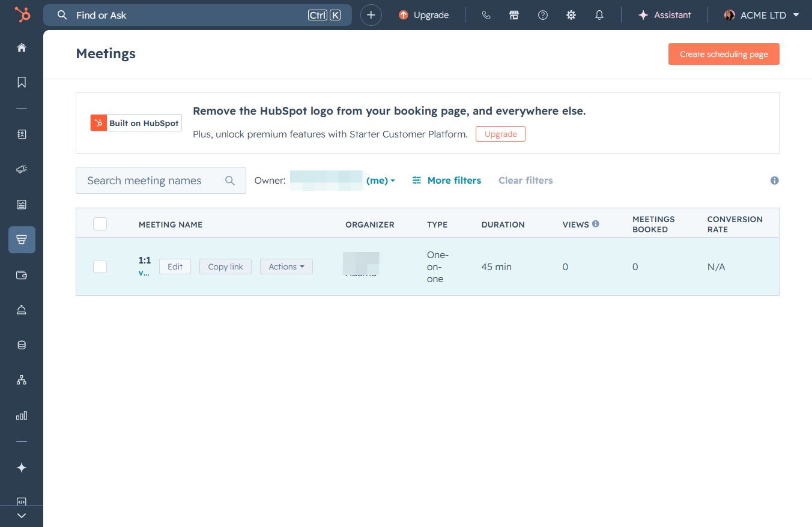Image resolution: width=812 pixels, height=527 pixels.
Task: Click the HubSpot sprocket logo
Action: pos(22,14)
